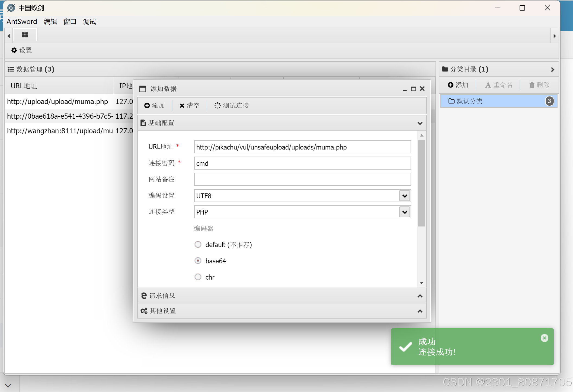The image size is (573, 392).
Task: Click the home grid tab icon
Action: [x=25, y=35]
